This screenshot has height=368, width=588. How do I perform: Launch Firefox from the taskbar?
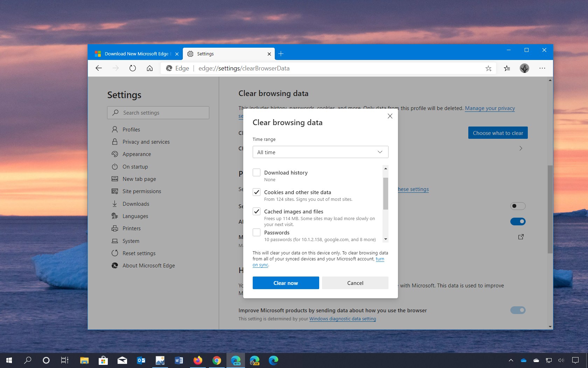click(x=198, y=360)
